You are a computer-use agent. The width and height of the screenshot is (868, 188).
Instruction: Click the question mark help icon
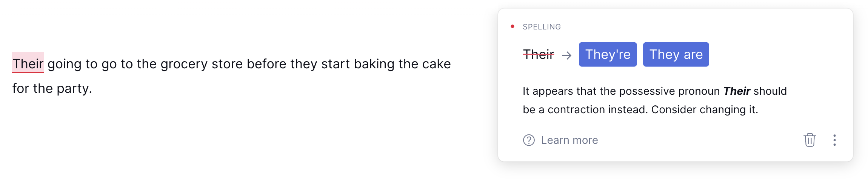529,140
